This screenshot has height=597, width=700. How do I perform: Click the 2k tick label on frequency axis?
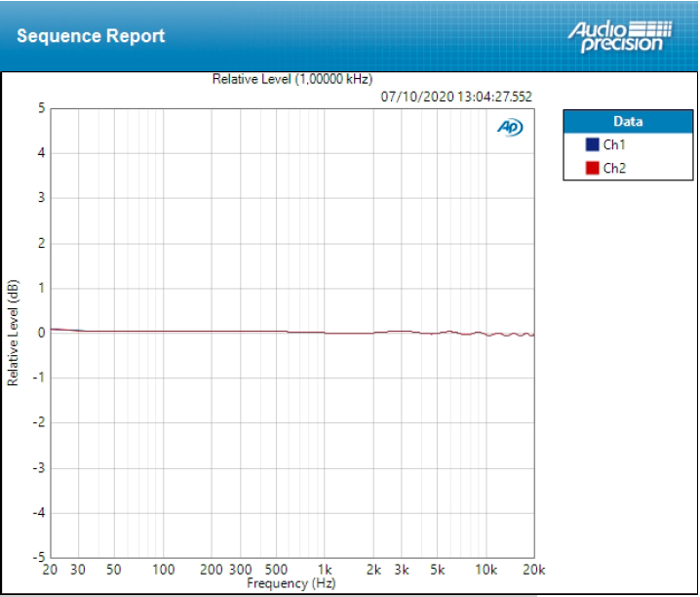coord(373,570)
